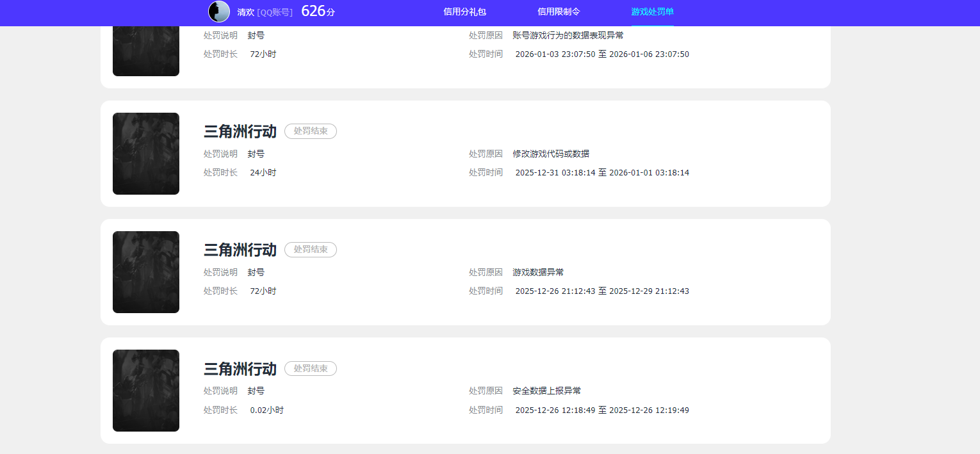Click penalty time 2025-12-31 03:18:14 至 2026-01-01 03:18:14
Image resolution: width=980 pixels, height=454 pixels.
(x=602, y=172)
